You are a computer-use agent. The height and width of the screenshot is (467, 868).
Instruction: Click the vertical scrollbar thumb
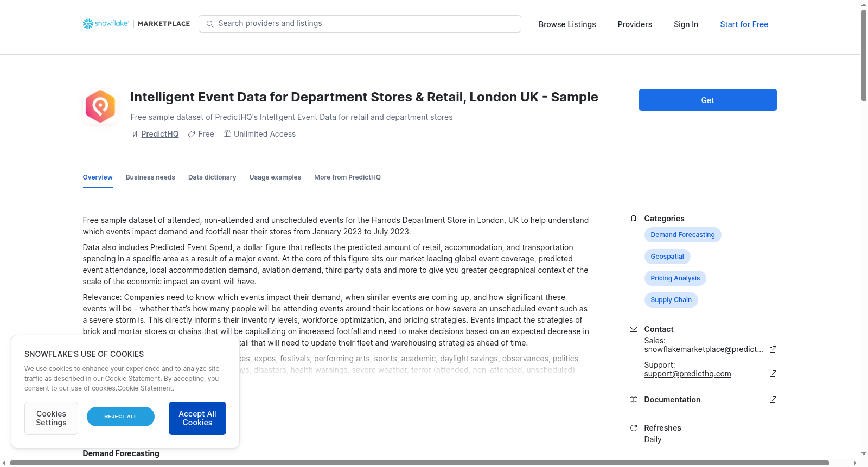(864, 55)
